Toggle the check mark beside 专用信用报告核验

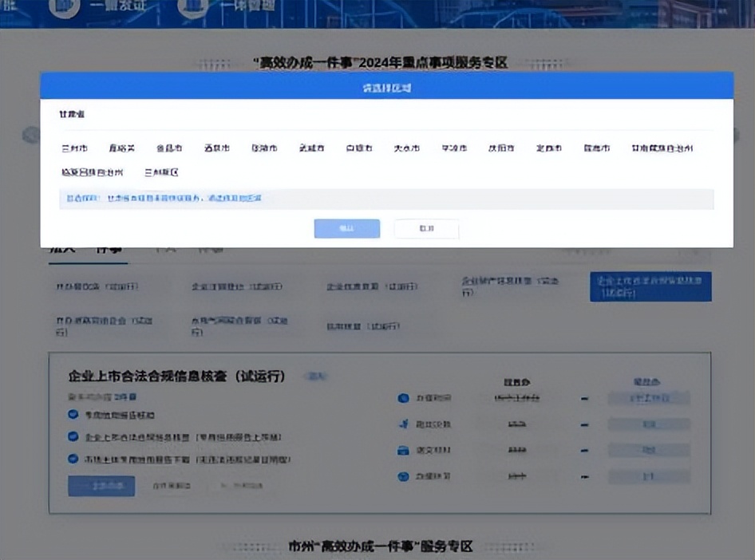[73, 415]
